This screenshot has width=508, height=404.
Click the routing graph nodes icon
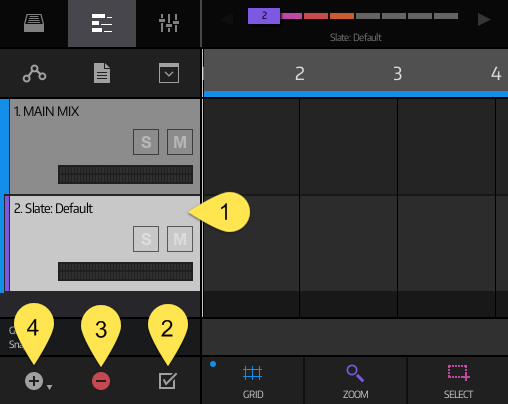pyautogui.click(x=34, y=73)
